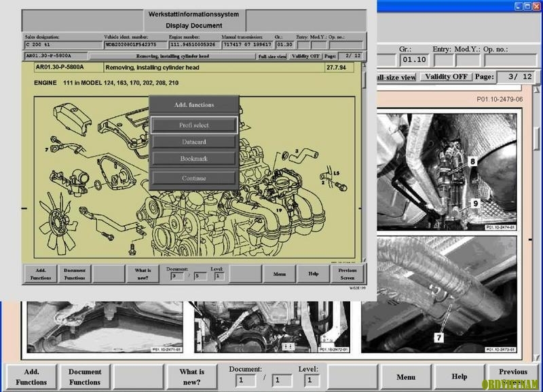Toggle Validity OFF in background window
This screenshot has height=392, width=543.
pos(446,77)
